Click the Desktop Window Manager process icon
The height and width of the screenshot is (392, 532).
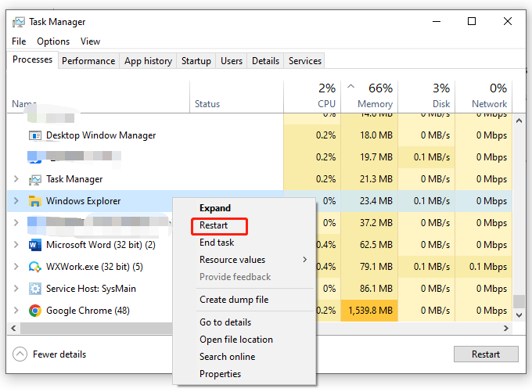click(x=35, y=135)
